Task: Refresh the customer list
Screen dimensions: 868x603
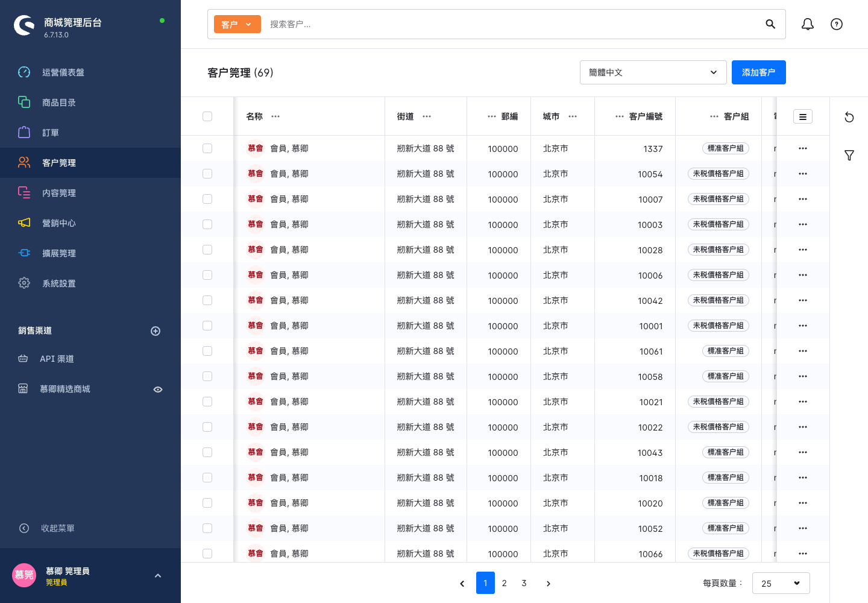Action: tap(849, 117)
